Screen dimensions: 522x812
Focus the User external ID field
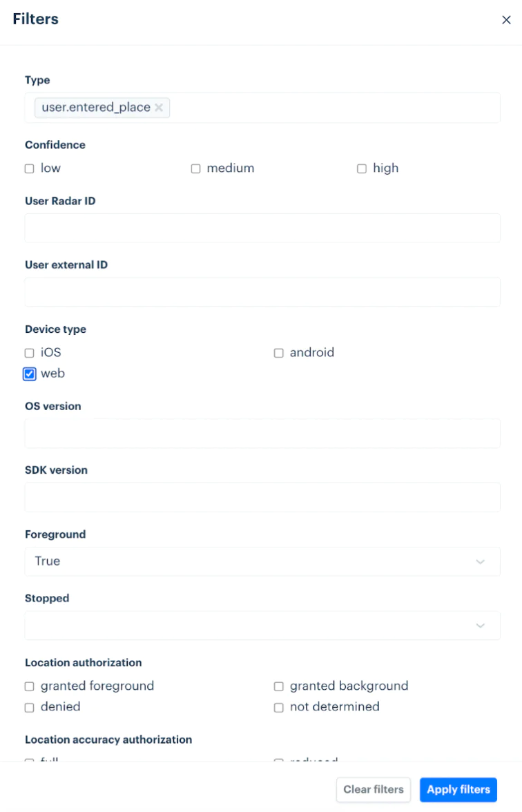click(262, 291)
